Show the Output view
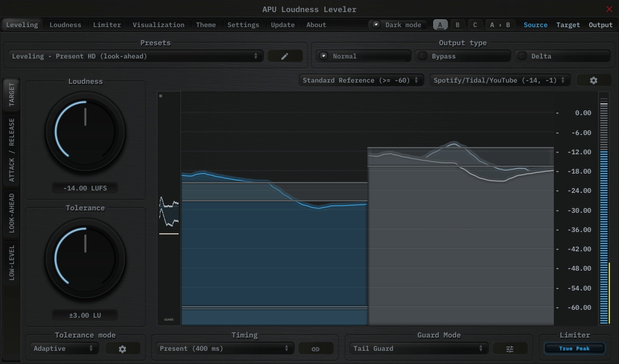The image size is (619, 364). [600, 25]
